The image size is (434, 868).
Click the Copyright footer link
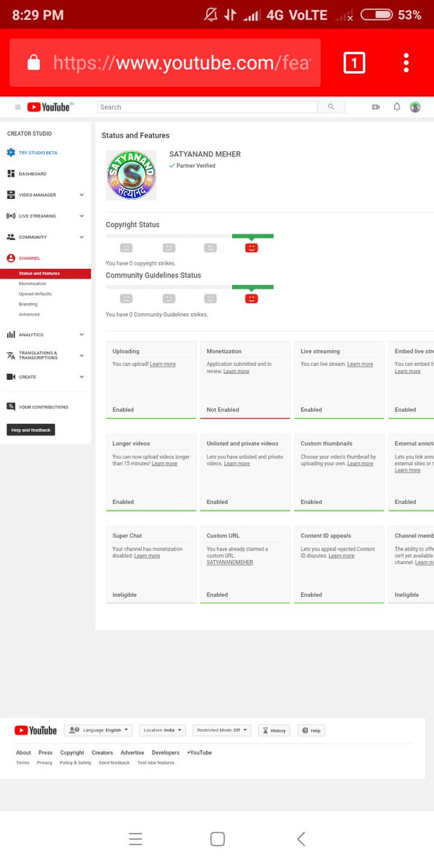point(72,752)
